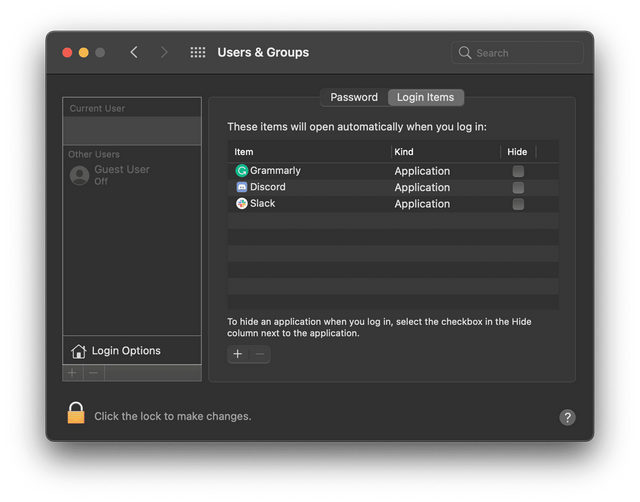
Task: Enable Hide checkbox for Grammarly
Action: click(518, 171)
